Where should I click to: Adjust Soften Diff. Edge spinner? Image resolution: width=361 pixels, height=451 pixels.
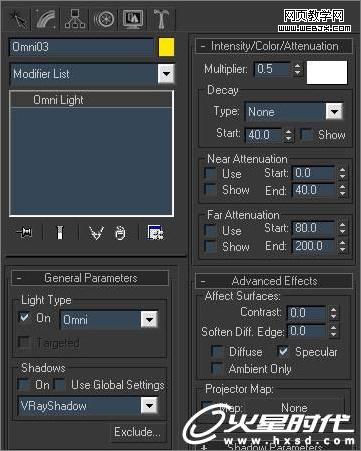coord(333,331)
